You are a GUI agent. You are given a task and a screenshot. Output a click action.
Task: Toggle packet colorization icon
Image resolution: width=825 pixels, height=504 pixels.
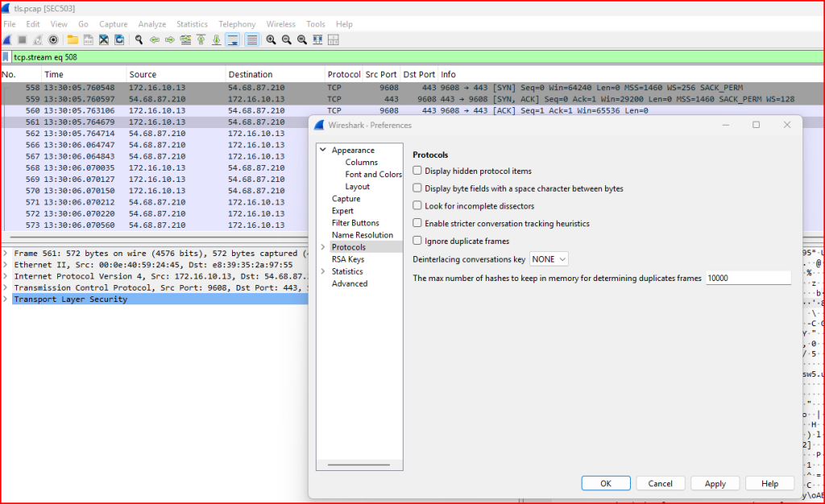(252, 40)
